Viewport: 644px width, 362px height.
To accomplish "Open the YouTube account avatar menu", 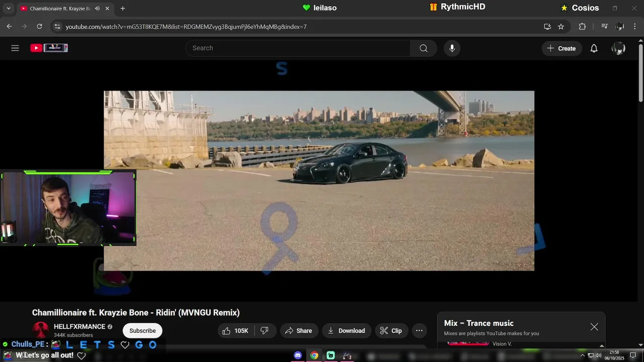I will pyautogui.click(x=618, y=48).
